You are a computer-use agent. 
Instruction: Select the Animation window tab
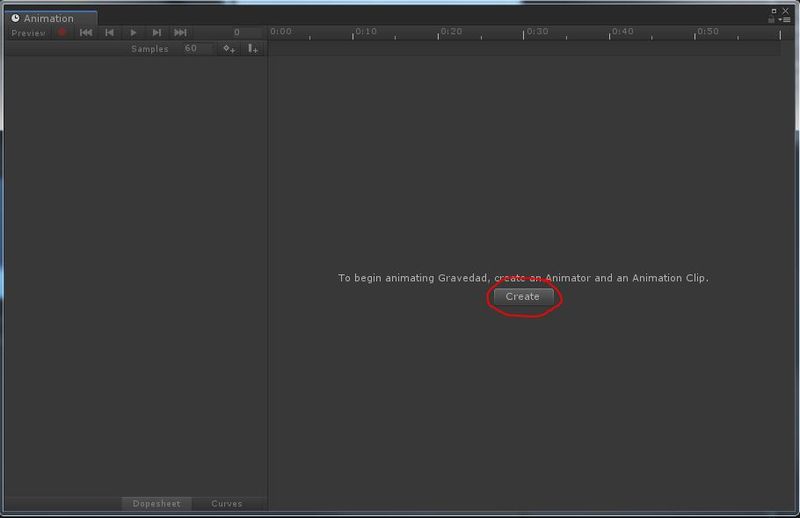coord(49,18)
